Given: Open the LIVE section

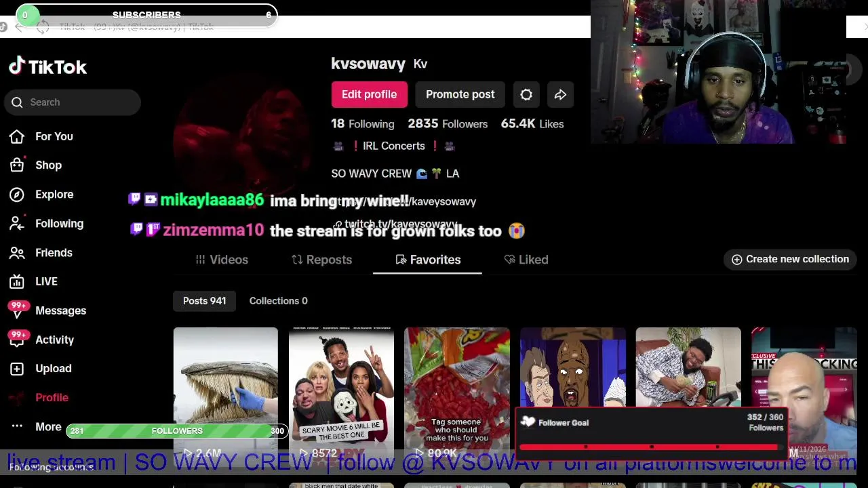Looking at the screenshot, I should tap(46, 281).
